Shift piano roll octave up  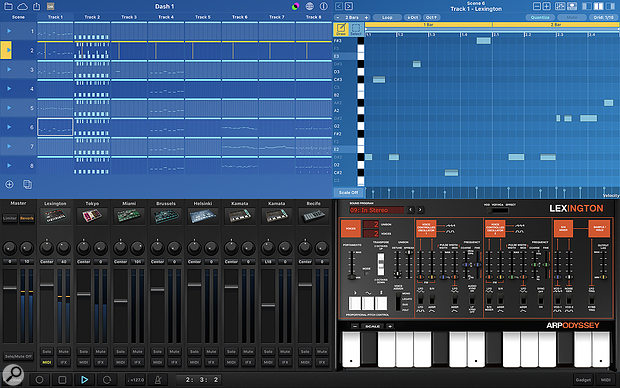coord(431,17)
